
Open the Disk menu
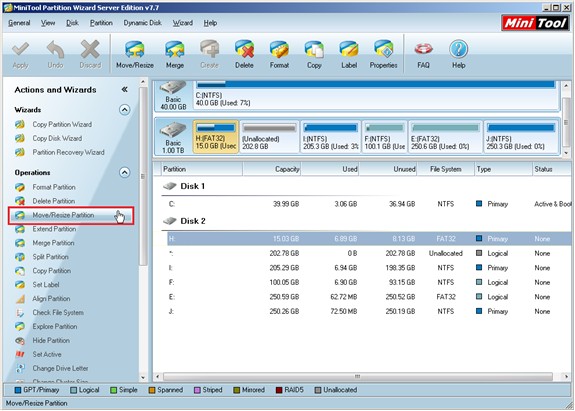coord(72,23)
